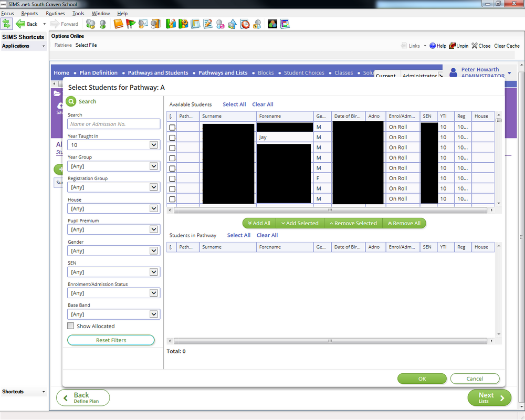Click the person with speech message icon
This screenshot has height=420, width=525.
(143, 24)
